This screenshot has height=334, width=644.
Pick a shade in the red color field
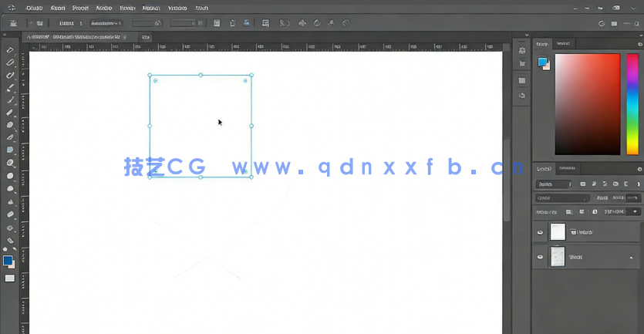click(588, 104)
